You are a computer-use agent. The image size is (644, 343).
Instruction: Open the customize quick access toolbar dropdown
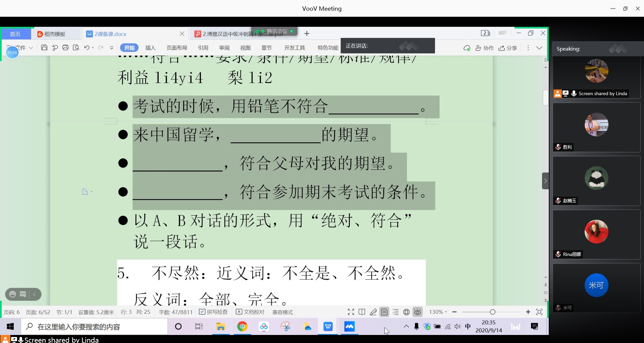[112, 48]
